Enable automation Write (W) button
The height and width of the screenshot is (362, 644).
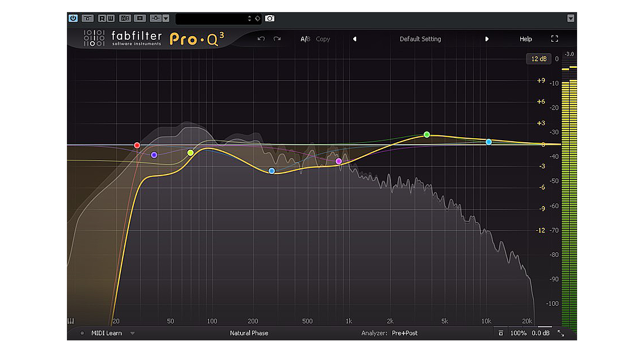111,18
